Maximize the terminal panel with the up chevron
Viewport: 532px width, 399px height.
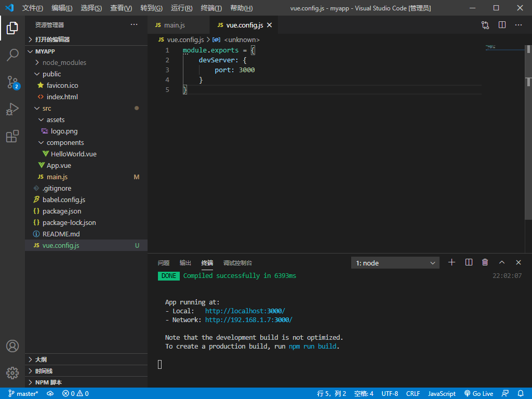point(502,263)
